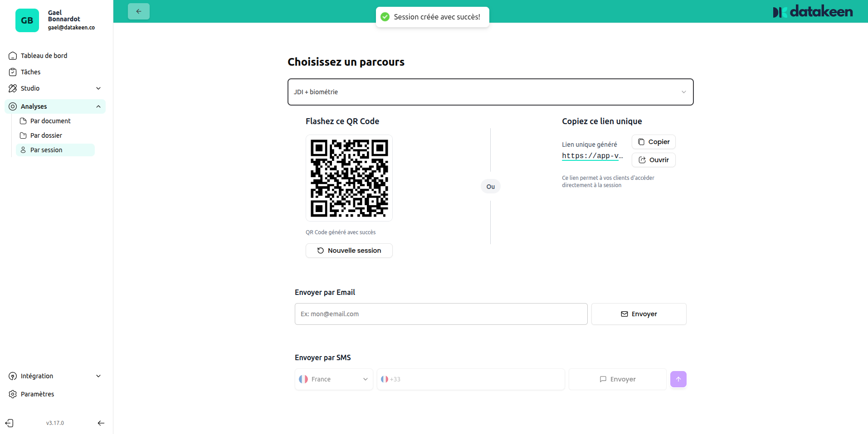Open the Tâches section icon
Image resolution: width=868 pixels, height=434 pixels.
tap(12, 72)
